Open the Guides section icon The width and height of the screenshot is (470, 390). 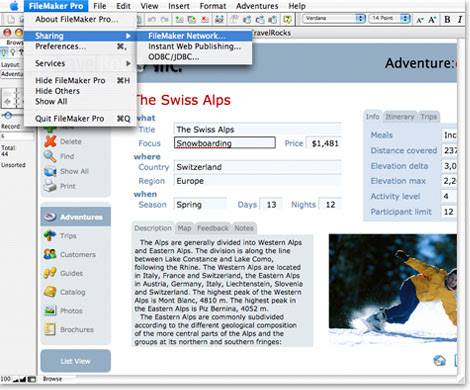pos(50,273)
